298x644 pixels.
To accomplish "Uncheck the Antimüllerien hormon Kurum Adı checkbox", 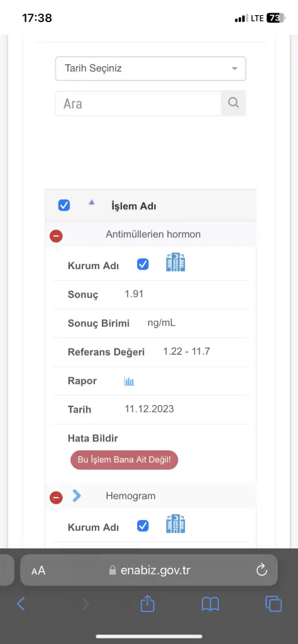I will click(143, 265).
